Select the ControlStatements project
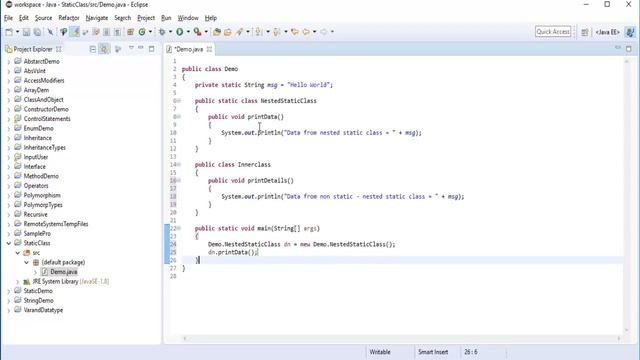 (47, 119)
